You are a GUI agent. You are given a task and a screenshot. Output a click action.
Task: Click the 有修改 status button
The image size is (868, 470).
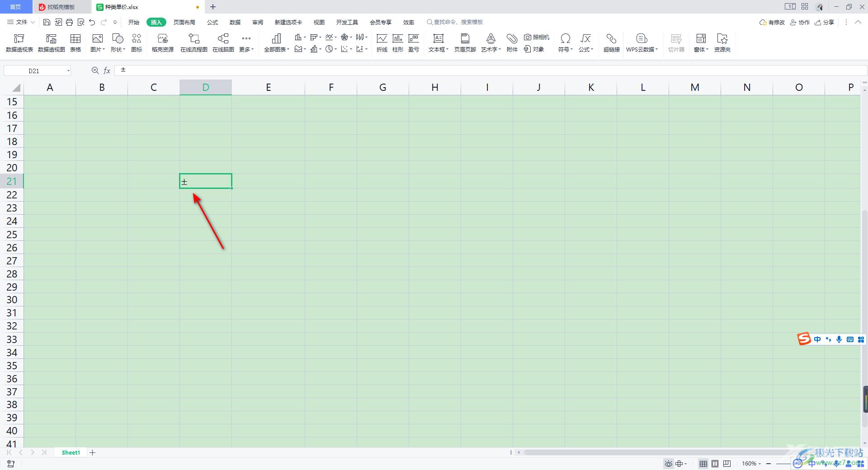click(772, 22)
